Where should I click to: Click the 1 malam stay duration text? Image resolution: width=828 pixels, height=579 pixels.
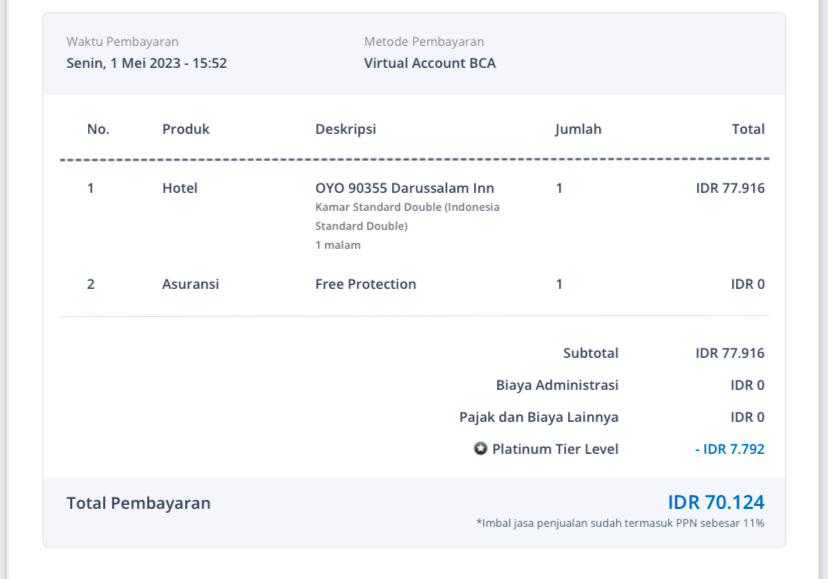(x=338, y=245)
